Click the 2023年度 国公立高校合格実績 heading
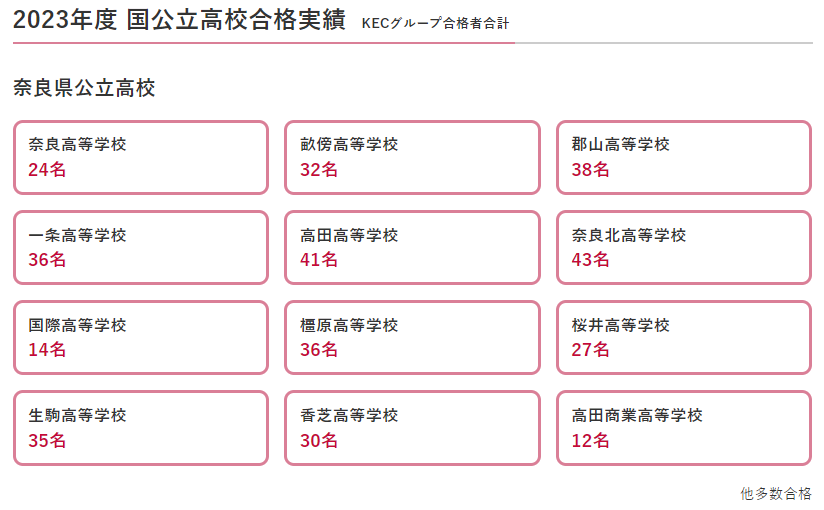Image resolution: width=824 pixels, height=510 pixels. 179,20
